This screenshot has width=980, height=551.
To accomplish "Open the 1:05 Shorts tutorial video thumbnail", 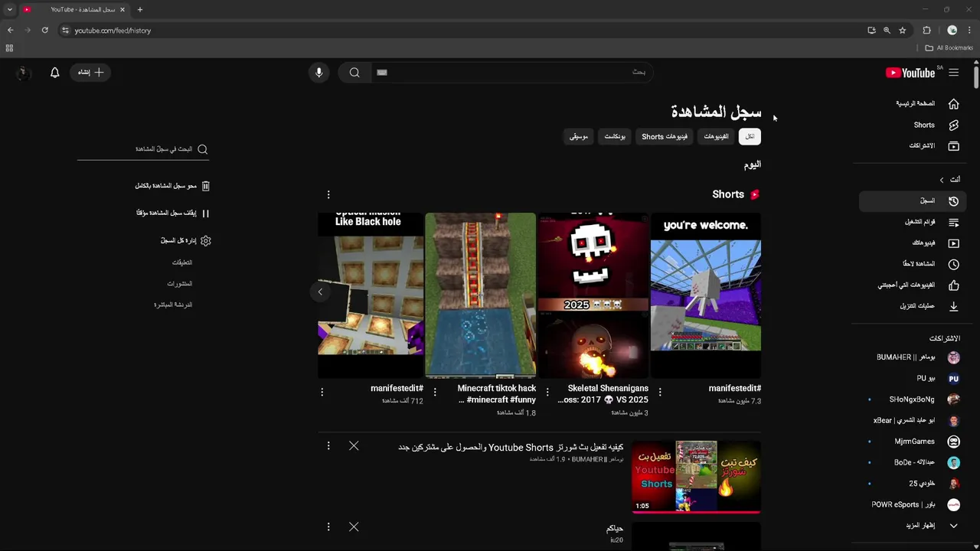I will (x=696, y=476).
